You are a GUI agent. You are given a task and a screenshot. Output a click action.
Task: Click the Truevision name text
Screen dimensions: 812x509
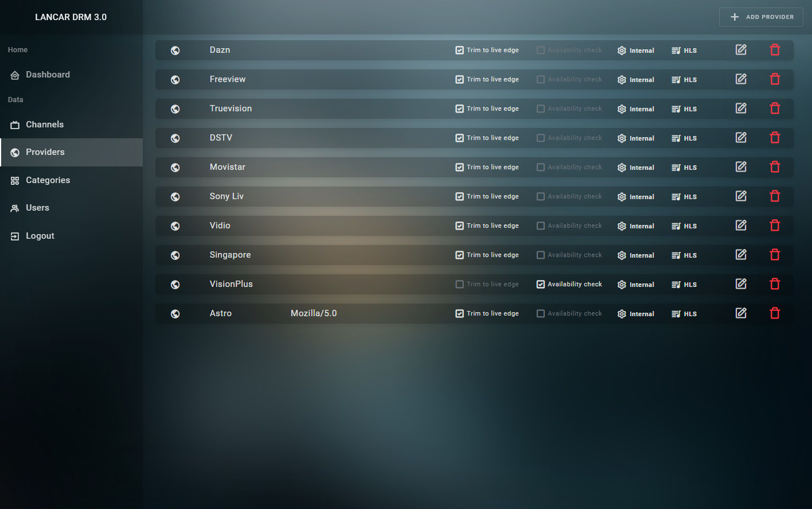pyautogui.click(x=231, y=108)
